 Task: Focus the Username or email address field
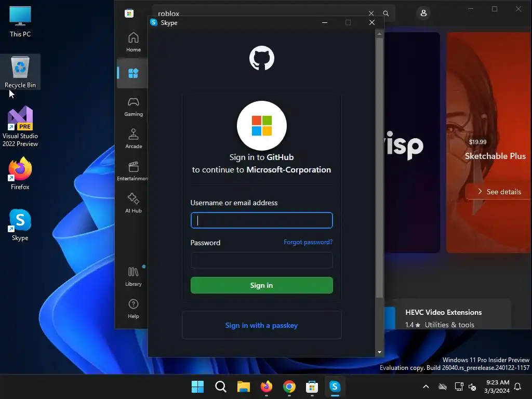click(262, 220)
